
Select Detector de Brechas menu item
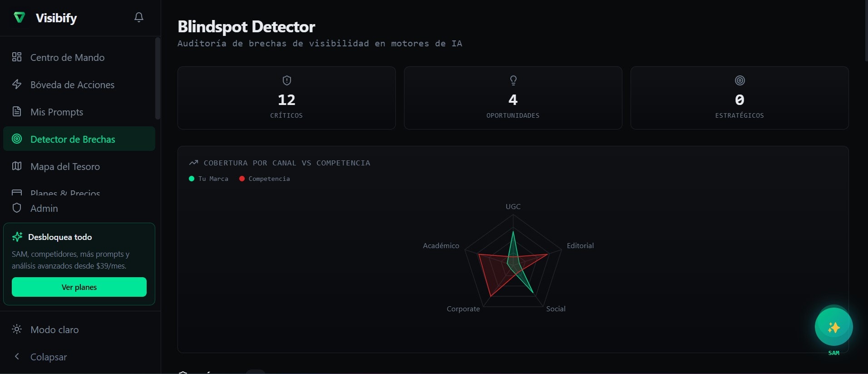[x=79, y=139]
